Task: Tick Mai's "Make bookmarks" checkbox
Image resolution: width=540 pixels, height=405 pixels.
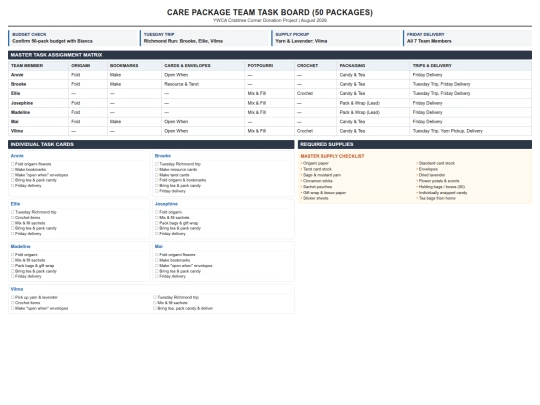Action: pos(157,260)
